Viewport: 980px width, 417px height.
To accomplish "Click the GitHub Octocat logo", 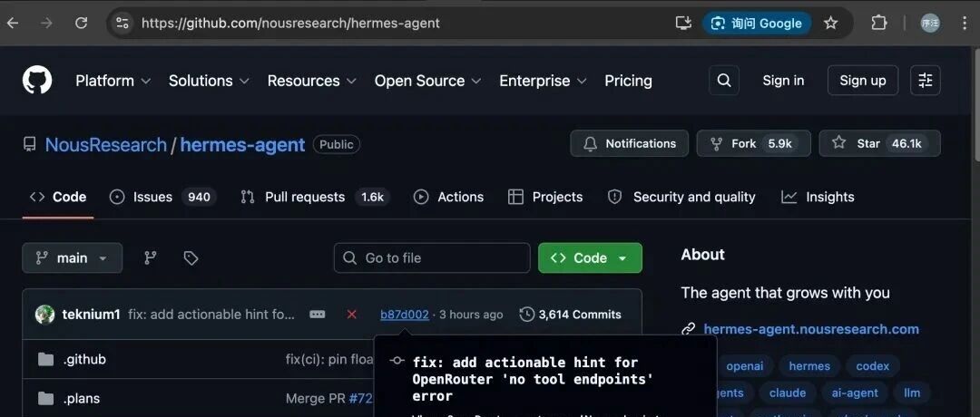I will click(x=37, y=81).
